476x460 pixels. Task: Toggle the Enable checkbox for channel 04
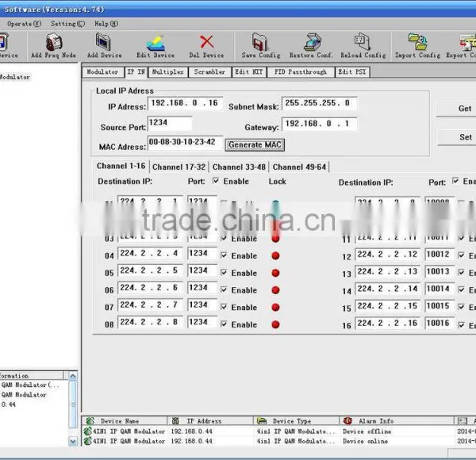(224, 255)
